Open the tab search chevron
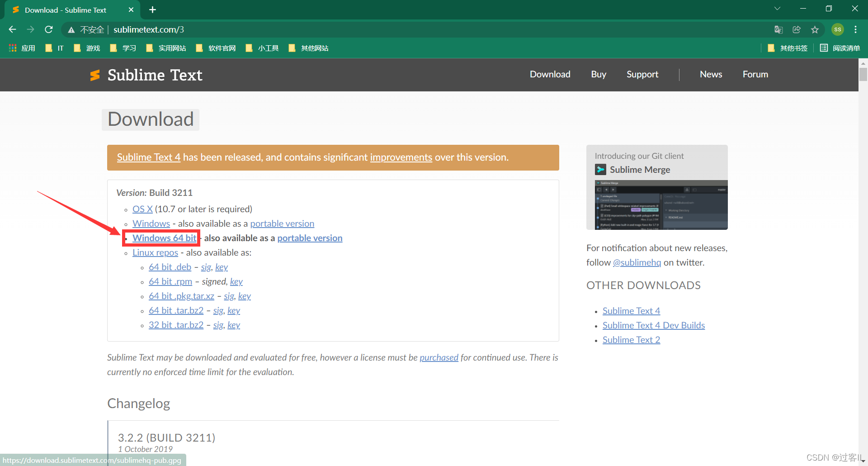Image resolution: width=868 pixels, height=466 pixels. [x=777, y=9]
